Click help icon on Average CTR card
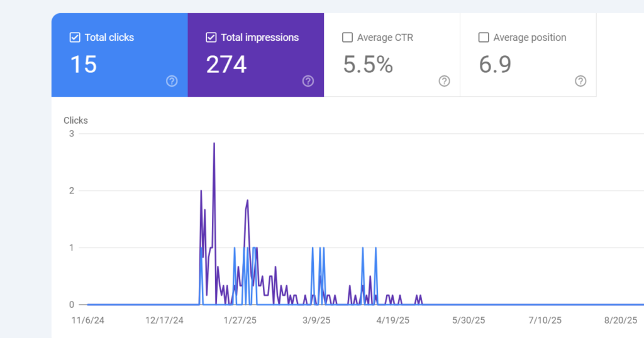The height and width of the screenshot is (338, 644). [x=444, y=81]
